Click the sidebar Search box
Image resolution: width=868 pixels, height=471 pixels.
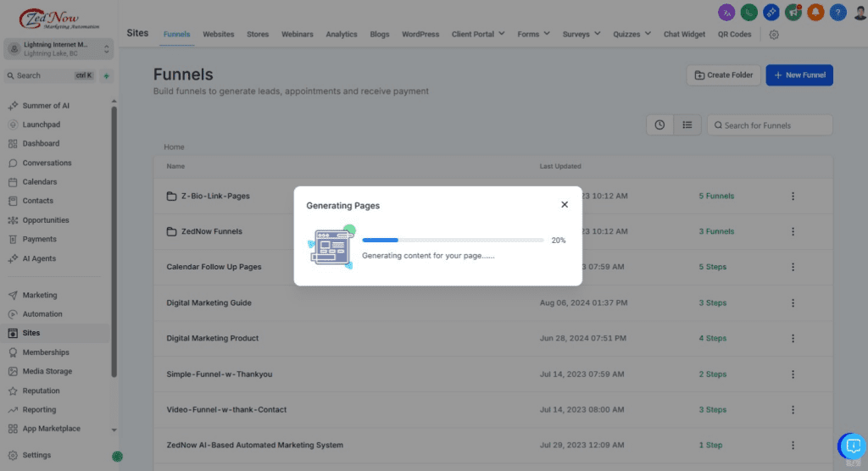tap(51, 76)
